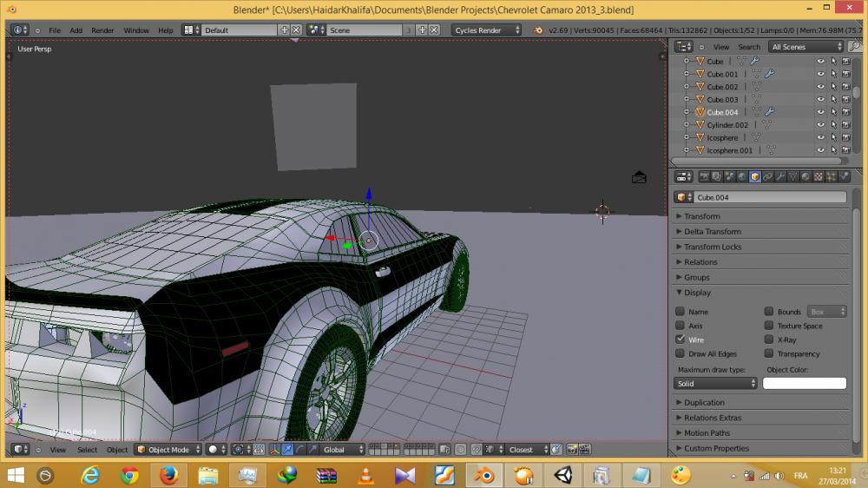The width and height of the screenshot is (868, 488).
Task: Open the Object Data mesh tab
Action: pyautogui.click(x=793, y=176)
